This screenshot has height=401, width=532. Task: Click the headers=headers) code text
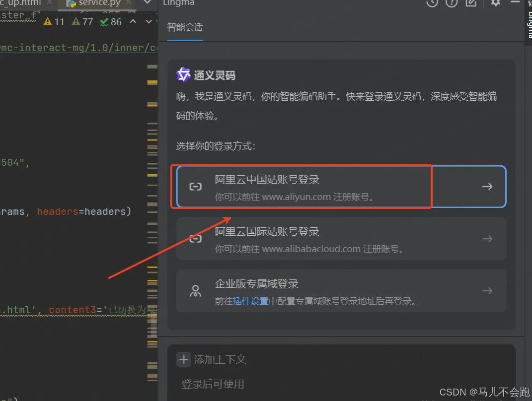[84, 211]
